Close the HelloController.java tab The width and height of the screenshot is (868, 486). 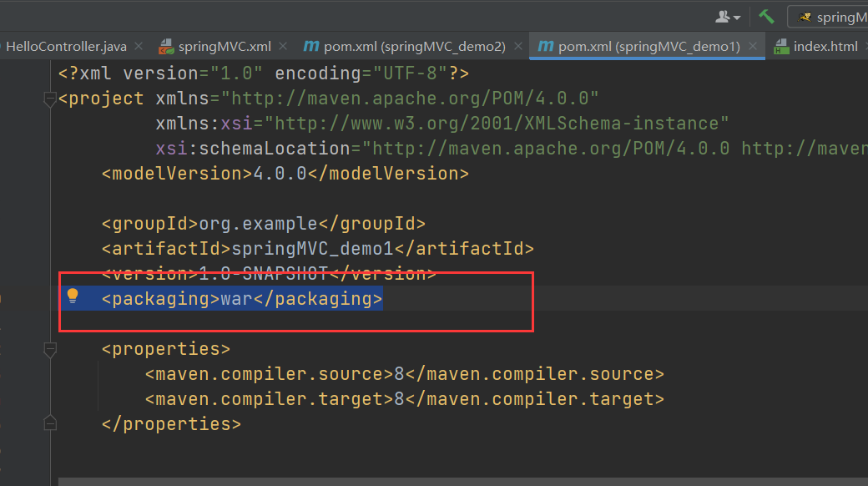click(139, 46)
